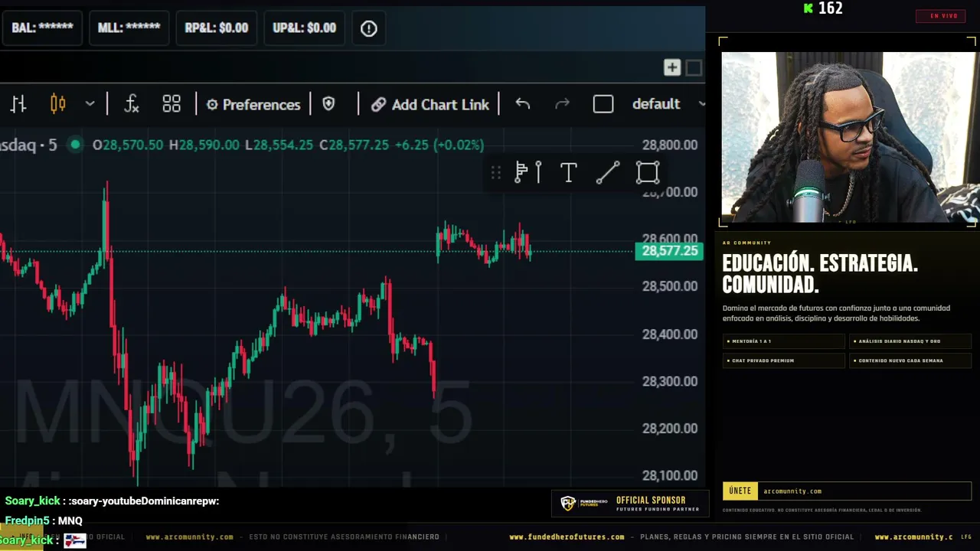Click the MENTORÍA 1 A 1 item
This screenshot has height=551, width=980.
click(x=783, y=341)
